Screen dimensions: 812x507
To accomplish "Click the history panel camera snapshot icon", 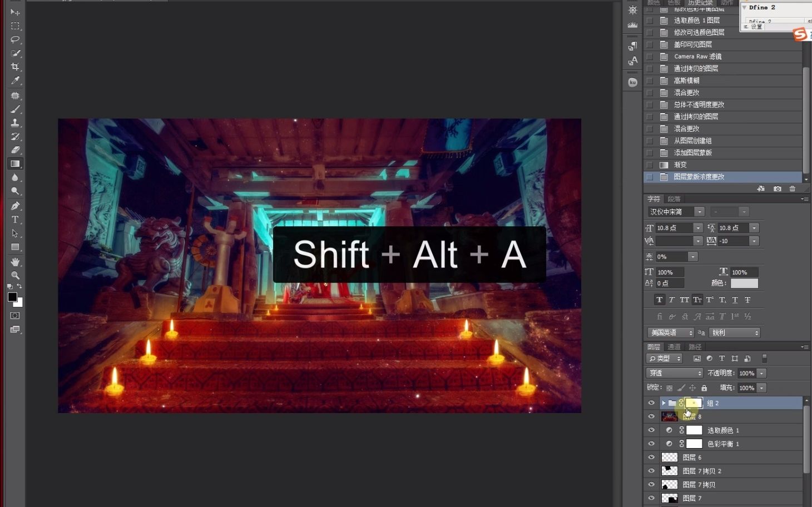I will 778,189.
